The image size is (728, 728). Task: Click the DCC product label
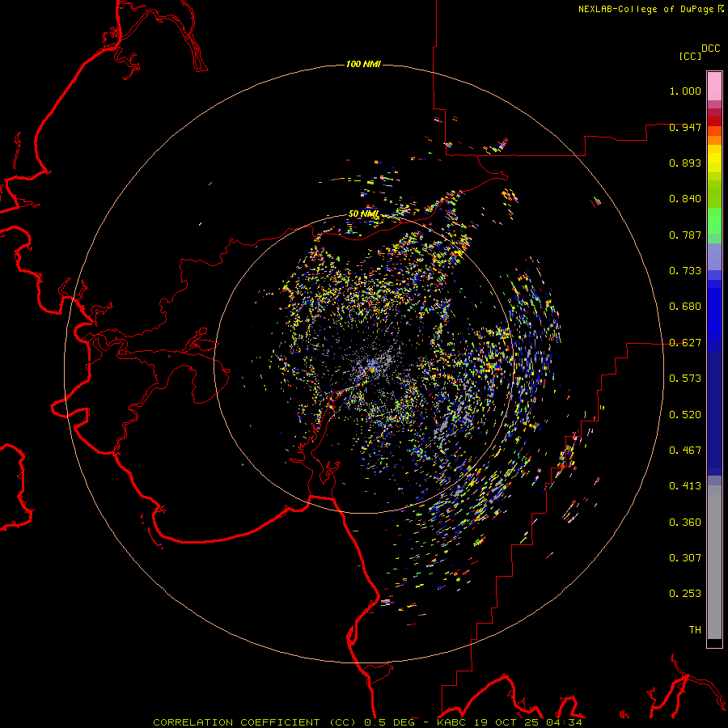(710, 49)
